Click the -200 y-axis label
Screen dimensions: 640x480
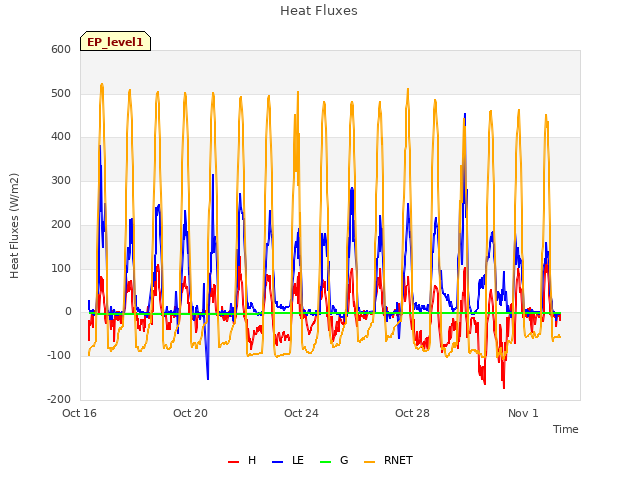(59, 399)
